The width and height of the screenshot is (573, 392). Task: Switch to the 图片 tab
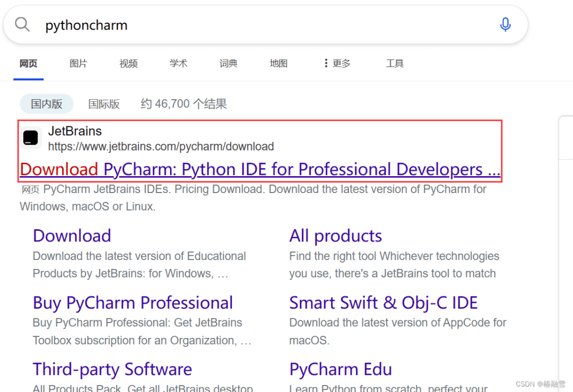pyautogui.click(x=78, y=63)
